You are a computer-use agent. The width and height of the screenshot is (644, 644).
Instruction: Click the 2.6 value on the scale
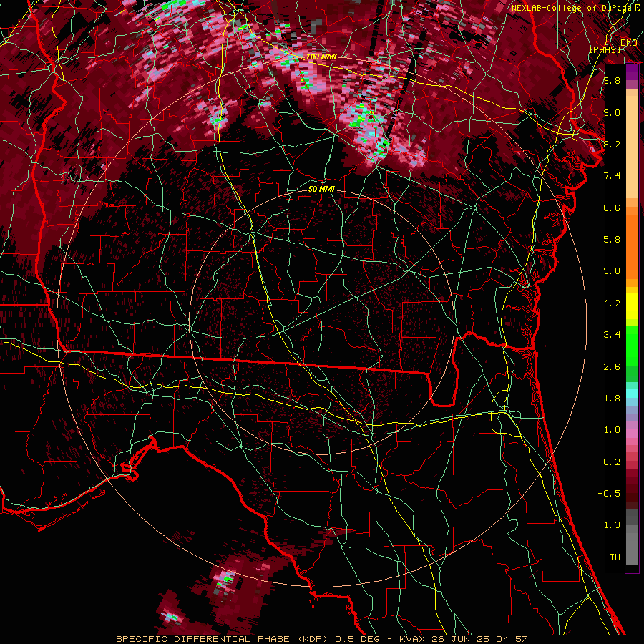tap(612, 367)
